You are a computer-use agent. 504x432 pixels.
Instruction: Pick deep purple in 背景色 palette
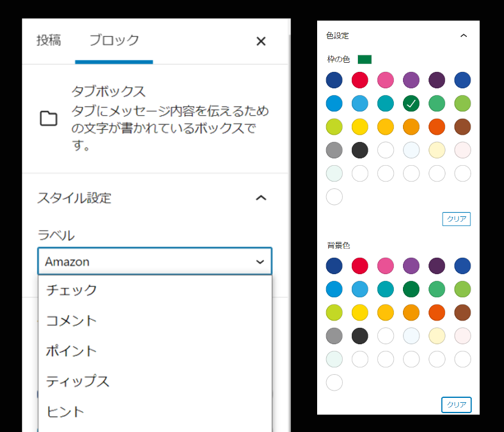coord(437,266)
